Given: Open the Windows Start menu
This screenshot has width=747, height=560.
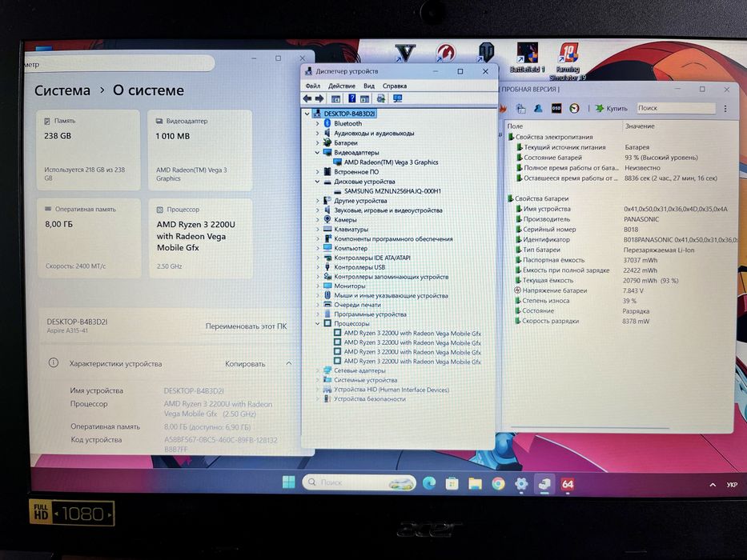Looking at the screenshot, I should pos(288,482).
